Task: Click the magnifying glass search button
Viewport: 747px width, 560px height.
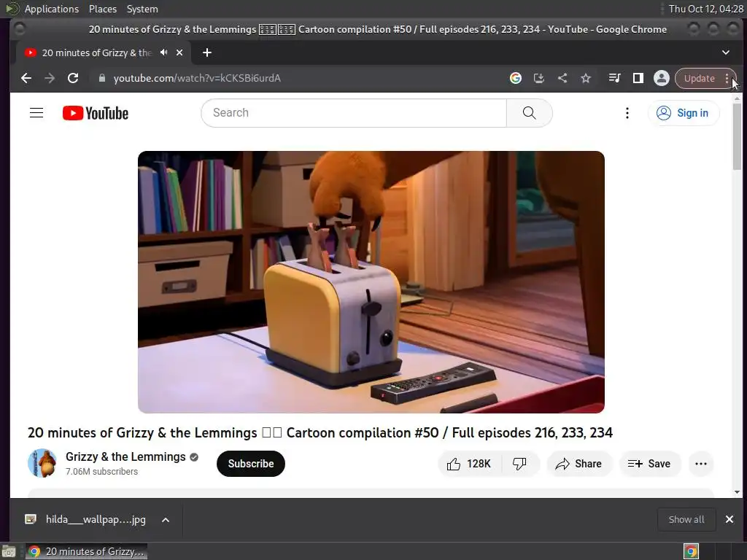Action: pos(530,113)
